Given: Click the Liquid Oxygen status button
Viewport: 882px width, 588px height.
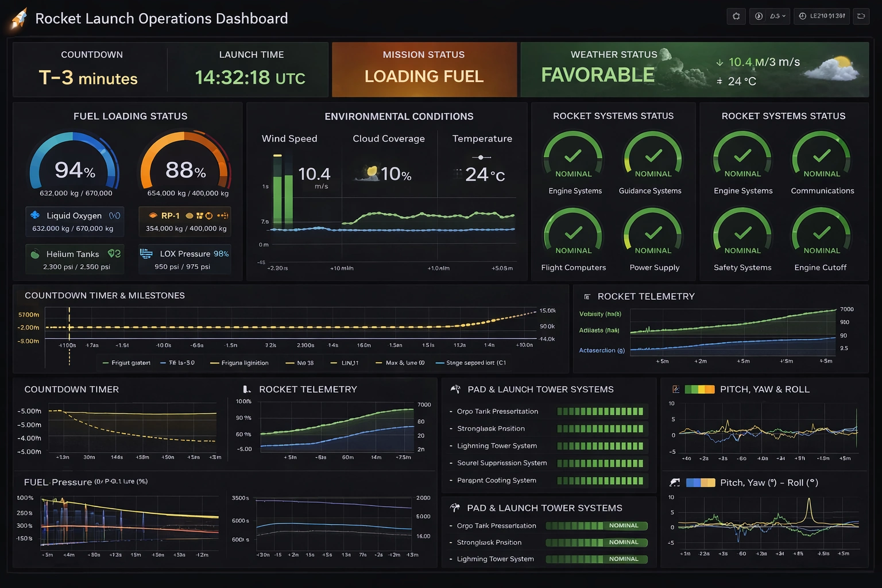Looking at the screenshot, I should click(x=74, y=222).
